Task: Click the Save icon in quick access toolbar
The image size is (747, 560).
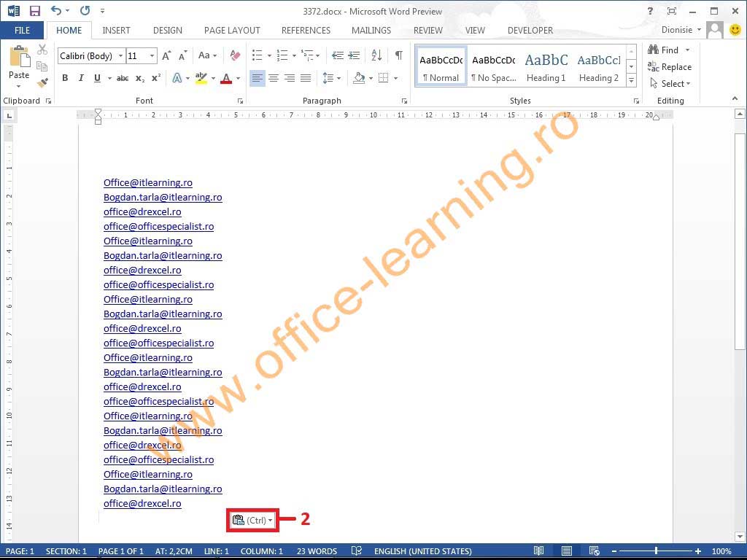Action: [35, 10]
